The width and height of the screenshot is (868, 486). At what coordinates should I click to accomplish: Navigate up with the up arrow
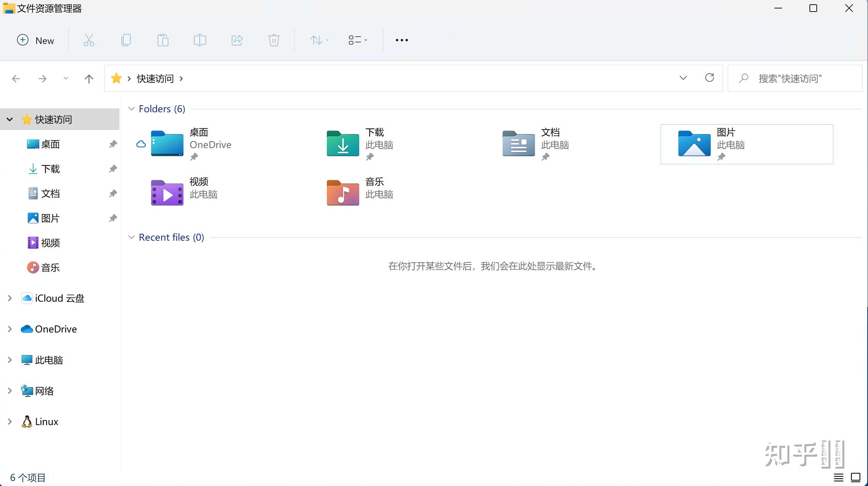pyautogui.click(x=89, y=79)
